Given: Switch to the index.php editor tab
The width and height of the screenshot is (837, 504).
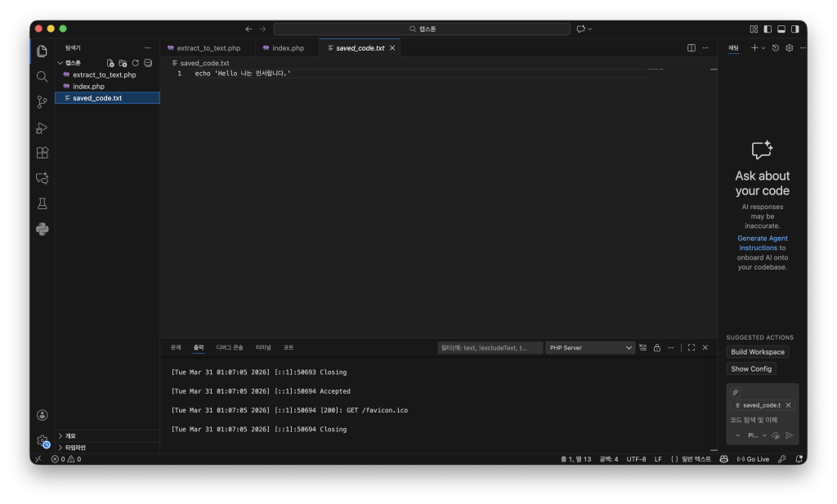Looking at the screenshot, I should pyautogui.click(x=288, y=48).
